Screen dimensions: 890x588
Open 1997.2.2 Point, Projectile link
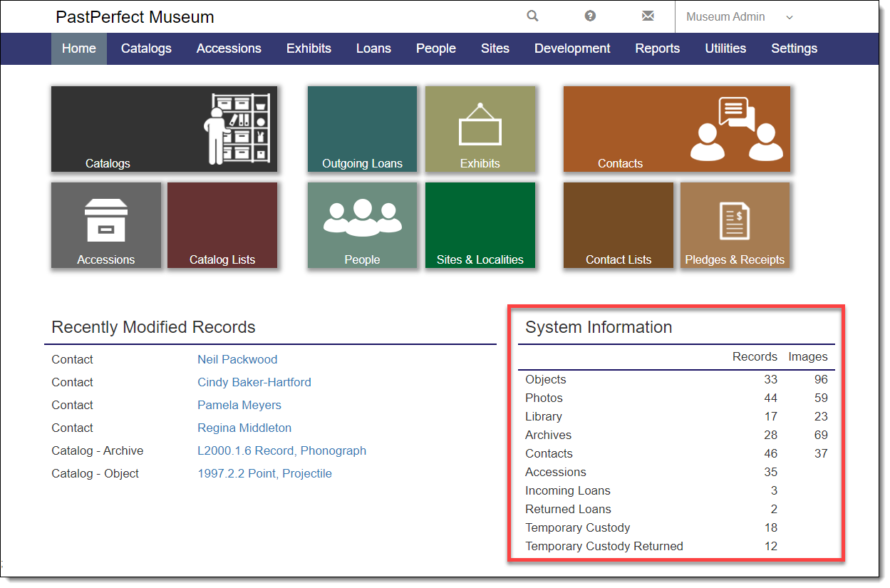264,474
